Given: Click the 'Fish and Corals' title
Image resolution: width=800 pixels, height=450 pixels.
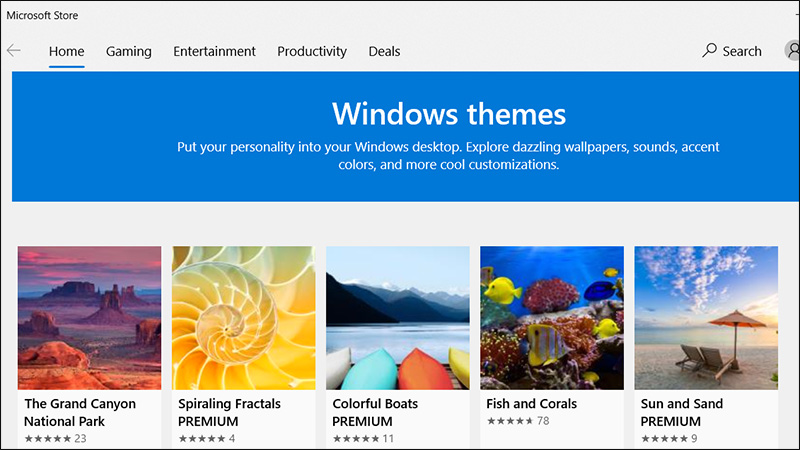Looking at the screenshot, I should pyautogui.click(x=532, y=404).
